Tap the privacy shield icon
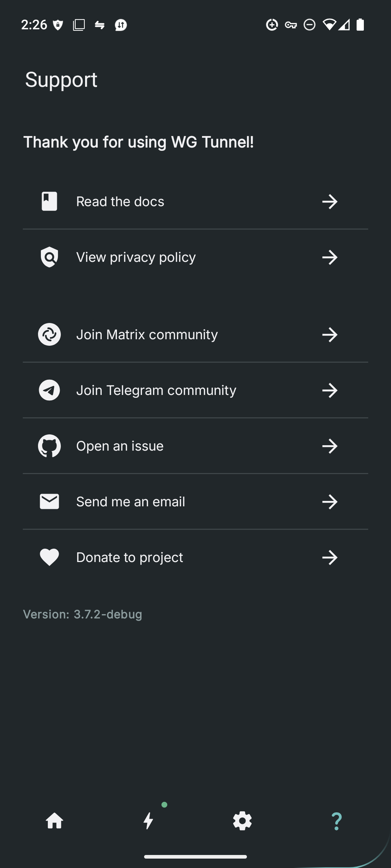The width and height of the screenshot is (391, 868). [x=49, y=257]
